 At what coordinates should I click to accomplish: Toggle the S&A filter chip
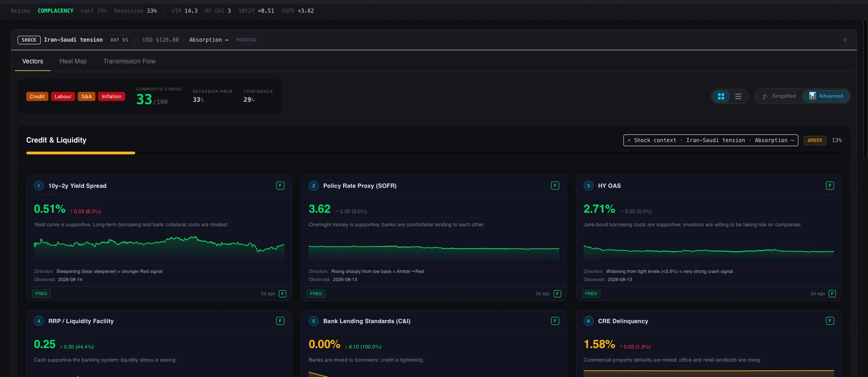(x=86, y=96)
